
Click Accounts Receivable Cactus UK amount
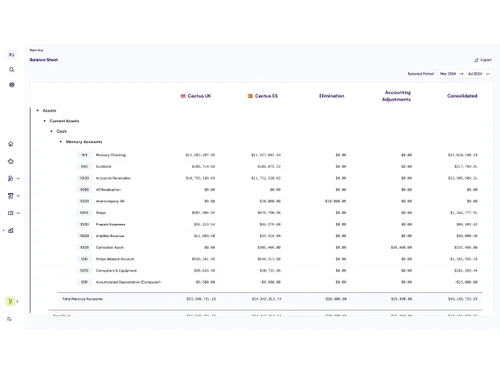point(200,178)
